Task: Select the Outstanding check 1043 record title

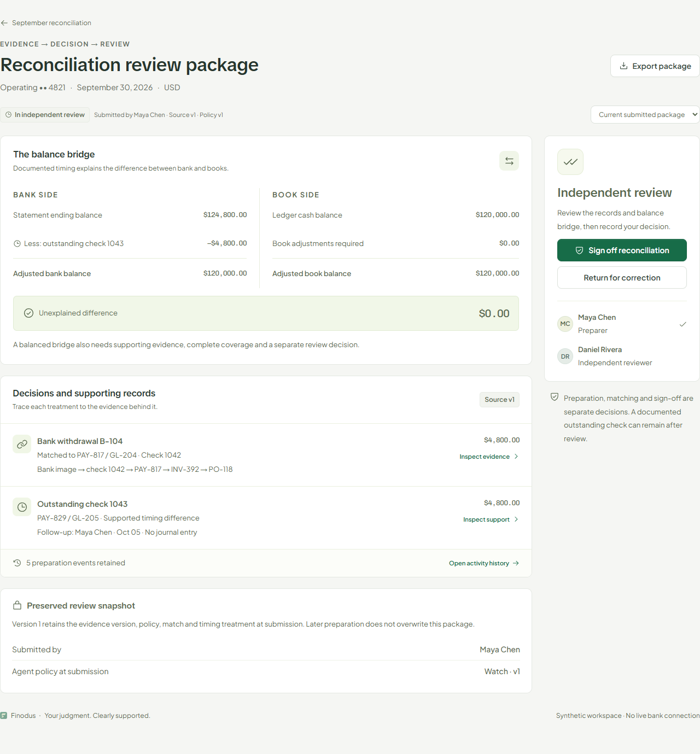Action: [82, 504]
